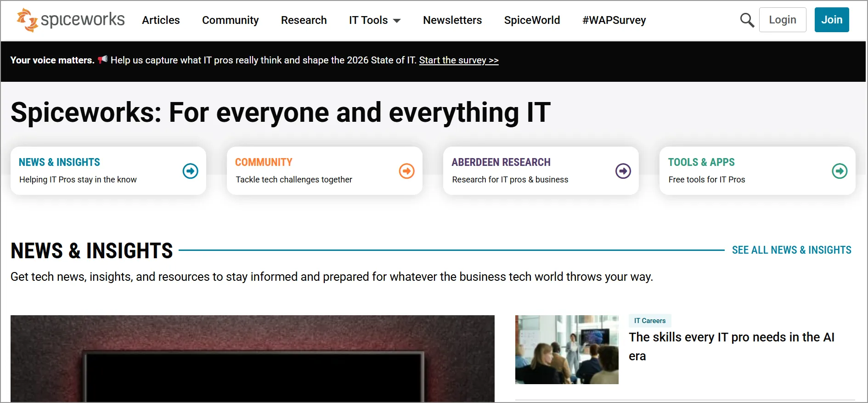Click the 'Your voice matters.' banner text
The width and height of the screenshot is (868, 403).
tap(52, 60)
